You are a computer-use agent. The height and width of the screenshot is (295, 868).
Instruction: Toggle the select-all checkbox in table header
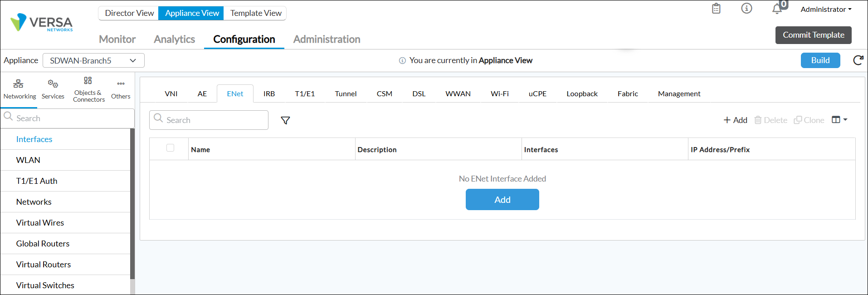pos(171,148)
